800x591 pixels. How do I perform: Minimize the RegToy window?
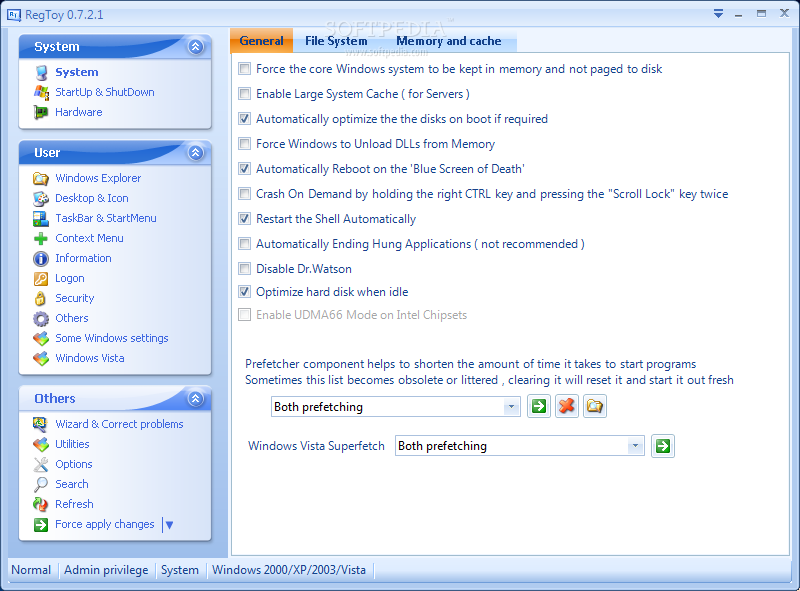coord(739,14)
